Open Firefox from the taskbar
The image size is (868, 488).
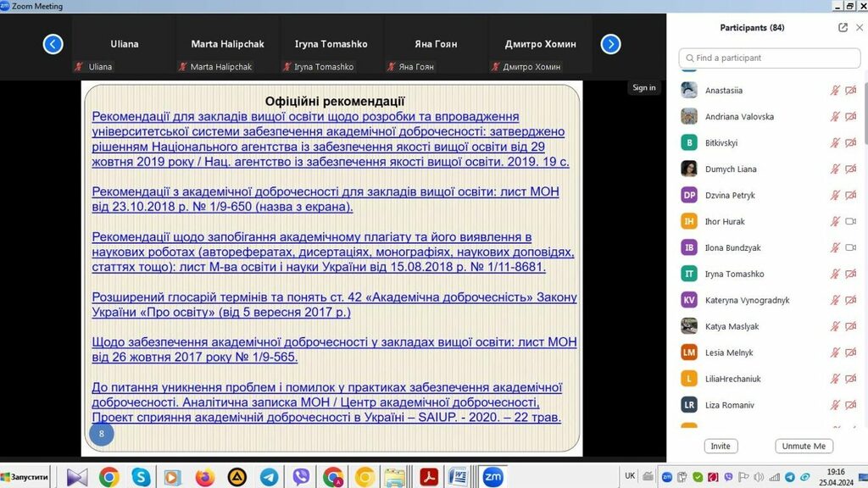tap(204, 477)
